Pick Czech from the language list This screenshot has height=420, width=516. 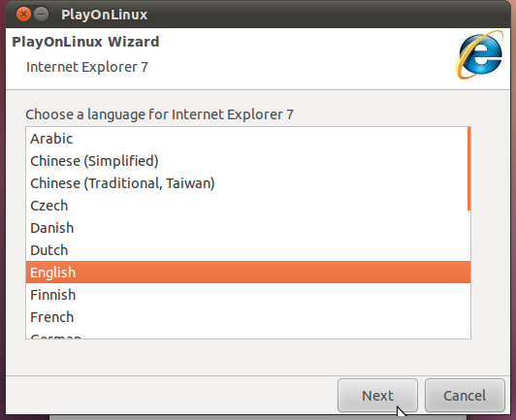[x=248, y=206]
